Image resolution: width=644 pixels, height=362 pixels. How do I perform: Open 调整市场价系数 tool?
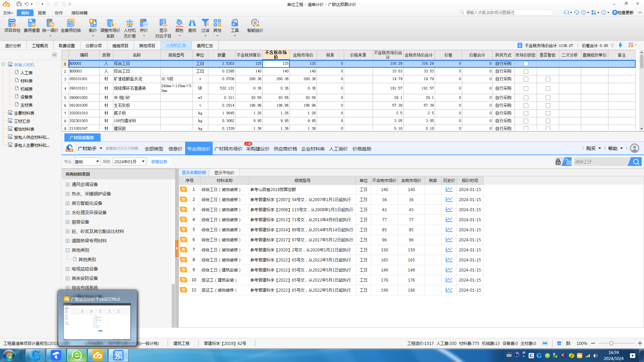(x=110, y=28)
